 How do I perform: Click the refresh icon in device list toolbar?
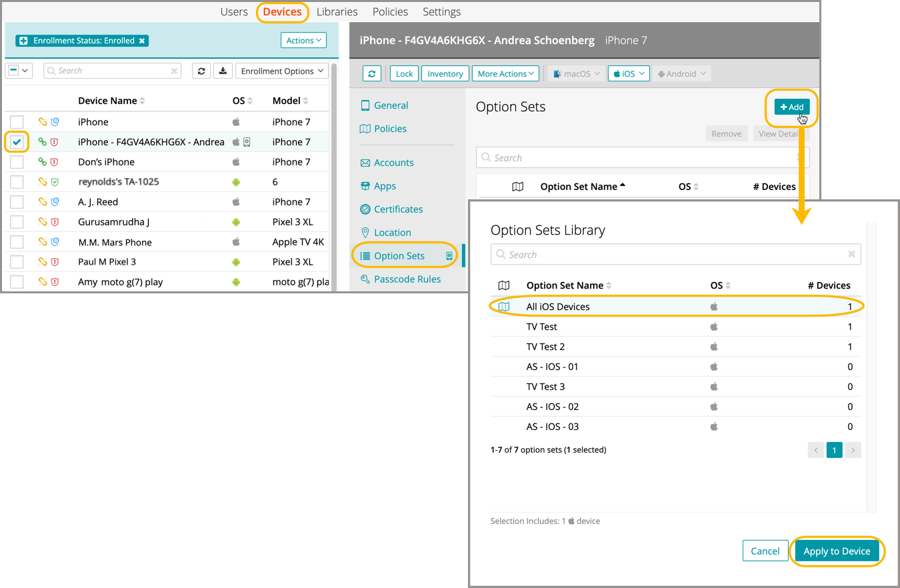pyautogui.click(x=201, y=71)
